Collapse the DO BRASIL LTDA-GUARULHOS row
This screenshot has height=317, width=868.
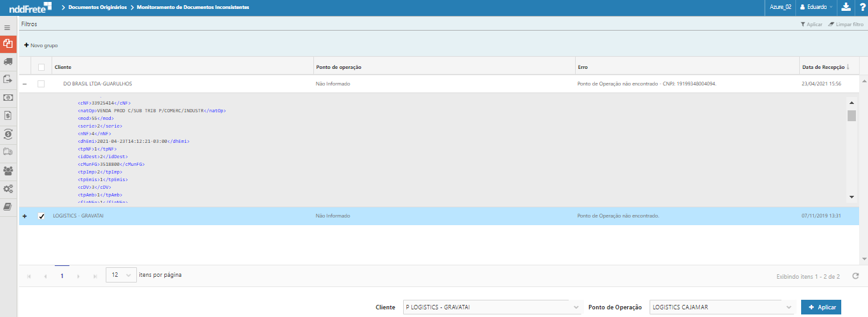pos(25,84)
